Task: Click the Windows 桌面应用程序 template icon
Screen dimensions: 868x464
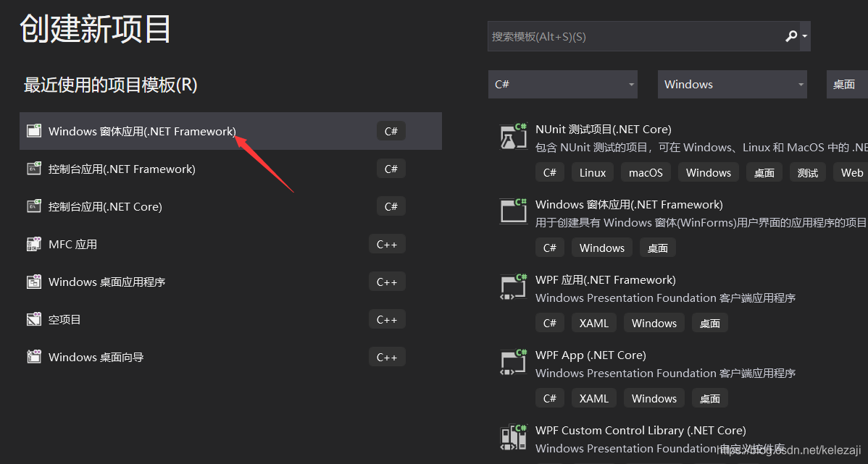Action: pos(34,282)
